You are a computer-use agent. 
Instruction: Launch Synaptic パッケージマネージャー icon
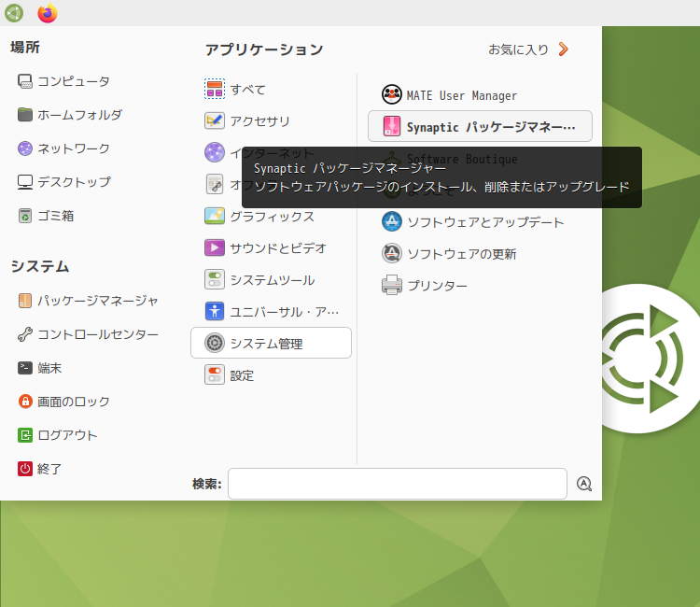pyautogui.click(x=391, y=126)
